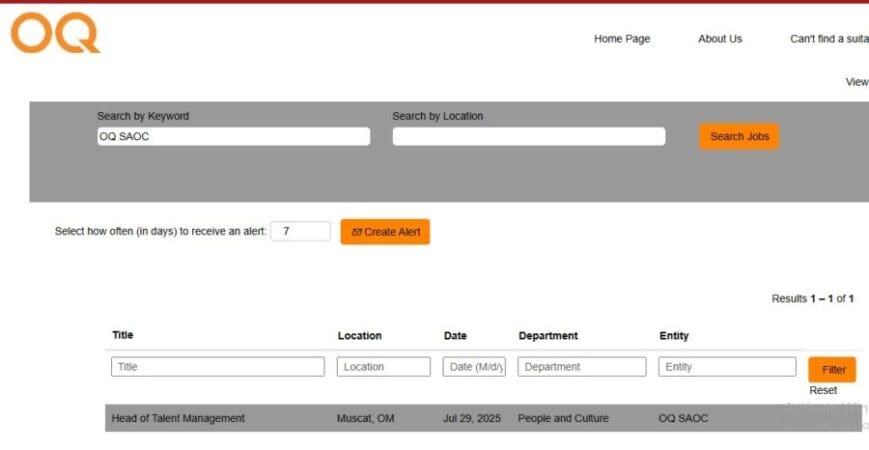869x450 pixels.
Task: Focus the Search by Keyword field
Action: [x=233, y=136]
